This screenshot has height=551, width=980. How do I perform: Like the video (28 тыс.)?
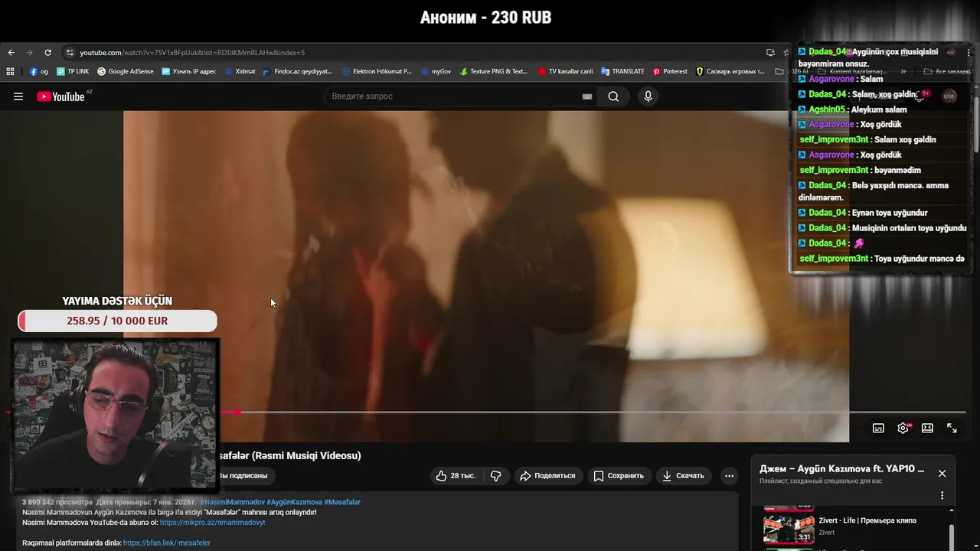[x=456, y=475]
